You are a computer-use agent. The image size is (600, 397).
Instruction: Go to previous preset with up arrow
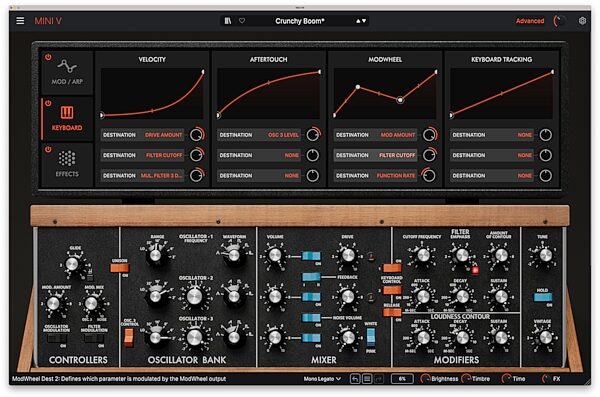358,21
